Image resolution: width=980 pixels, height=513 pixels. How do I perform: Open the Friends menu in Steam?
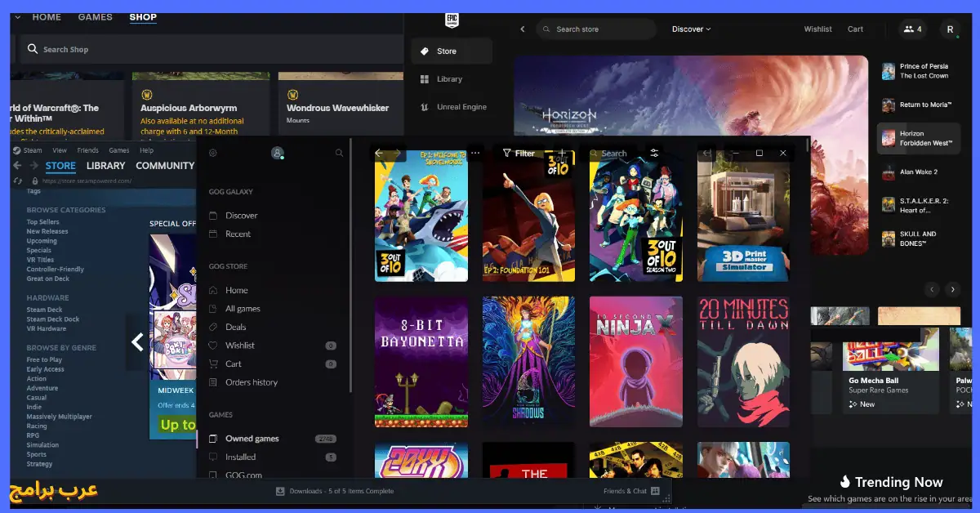tap(87, 150)
